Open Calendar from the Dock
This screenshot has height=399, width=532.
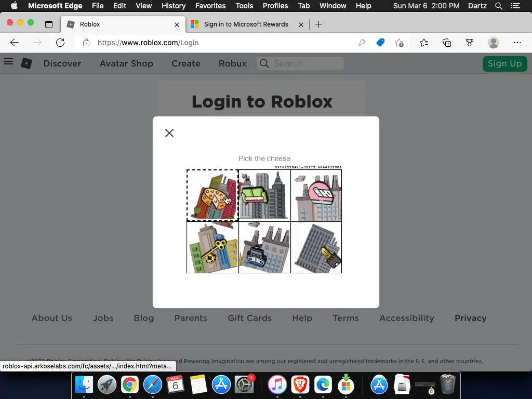tap(175, 385)
